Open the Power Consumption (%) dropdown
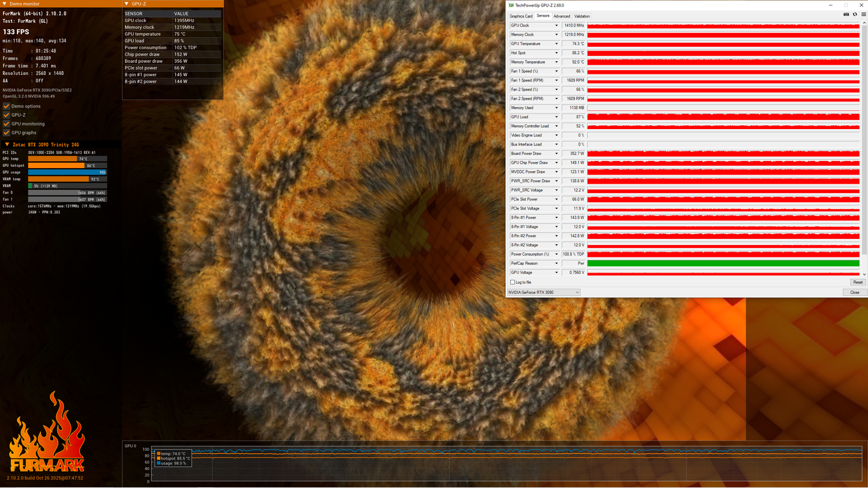 556,255
